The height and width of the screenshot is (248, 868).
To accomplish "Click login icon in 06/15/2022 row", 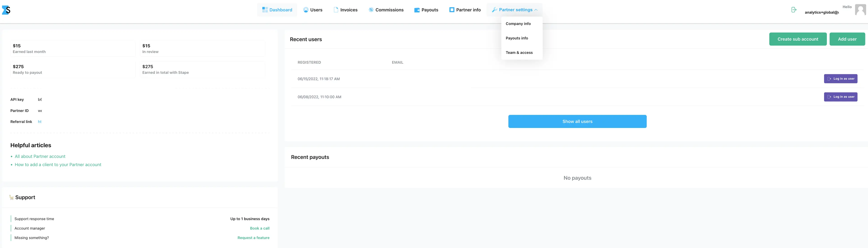I will (829, 79).
